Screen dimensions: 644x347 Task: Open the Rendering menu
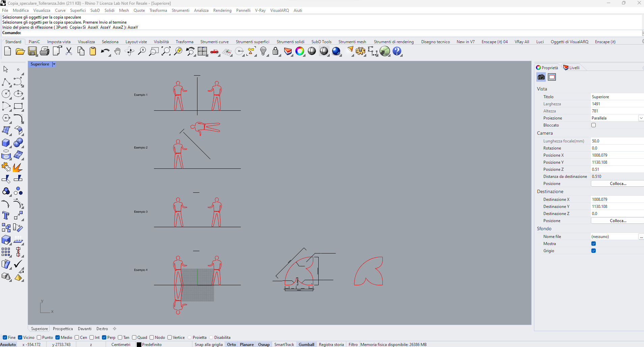point(222,10)
